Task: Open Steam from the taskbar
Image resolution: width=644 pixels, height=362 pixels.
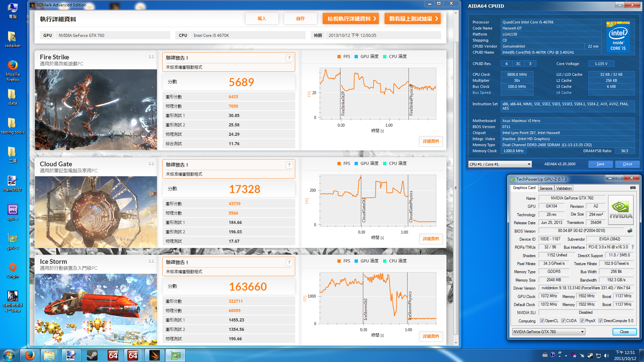Action: 92,355
